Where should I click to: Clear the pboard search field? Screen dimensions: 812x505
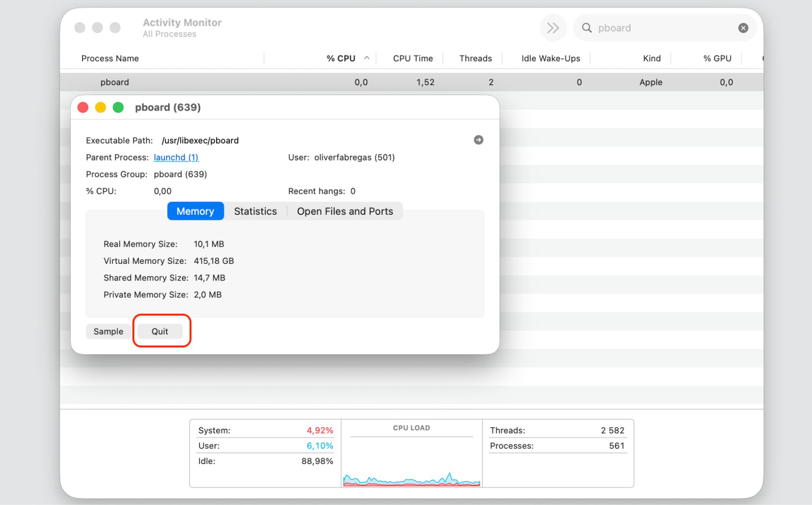click(743, 28)
